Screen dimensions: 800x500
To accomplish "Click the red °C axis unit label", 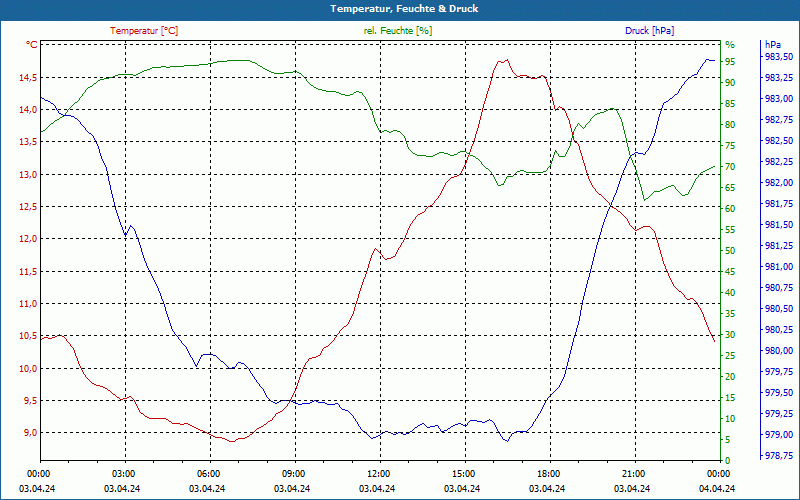I will (x=32, y=45).
